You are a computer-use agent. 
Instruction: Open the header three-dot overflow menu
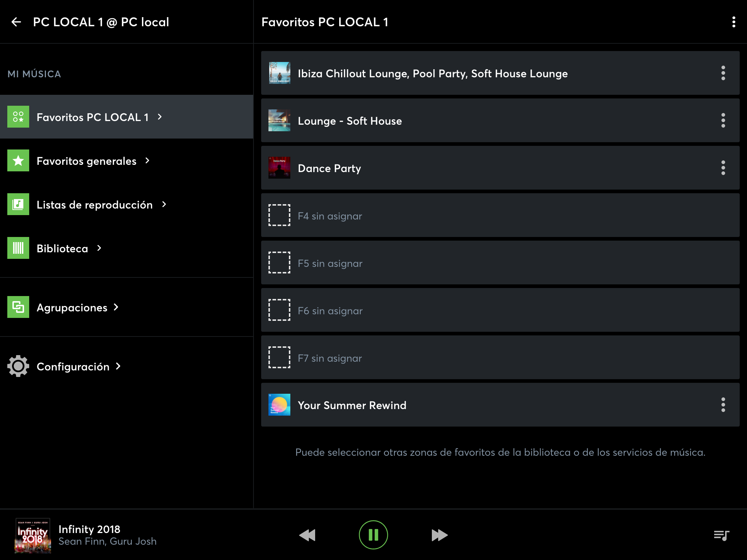pos(734,22)
